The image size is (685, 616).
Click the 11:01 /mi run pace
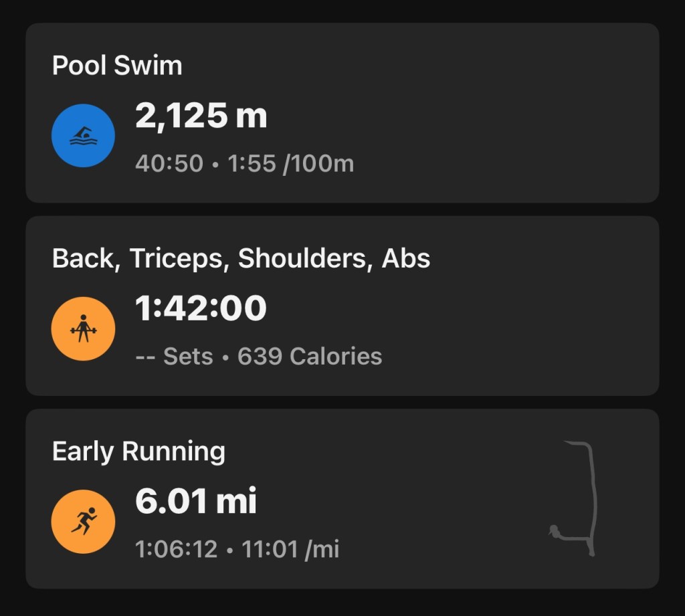point(290,549)
